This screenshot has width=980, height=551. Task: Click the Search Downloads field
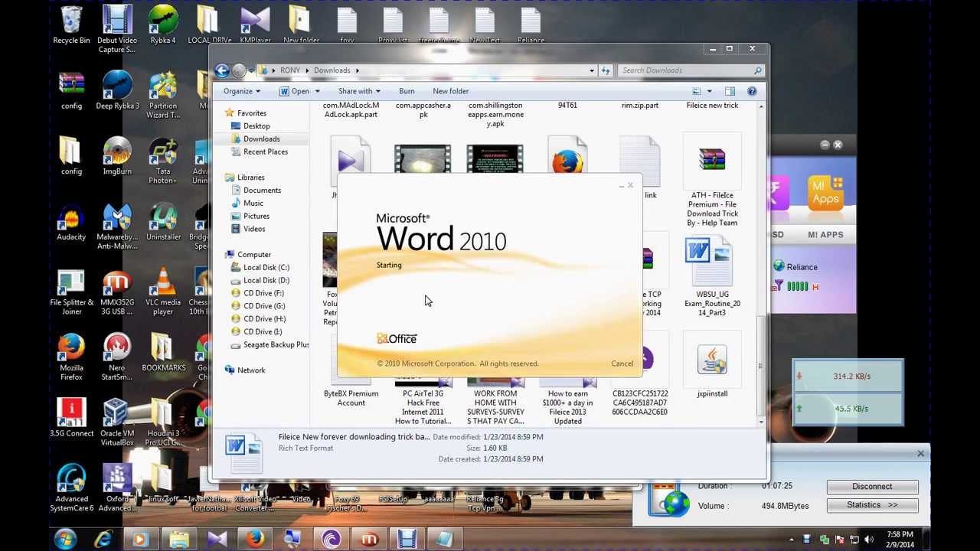(691, 70)
